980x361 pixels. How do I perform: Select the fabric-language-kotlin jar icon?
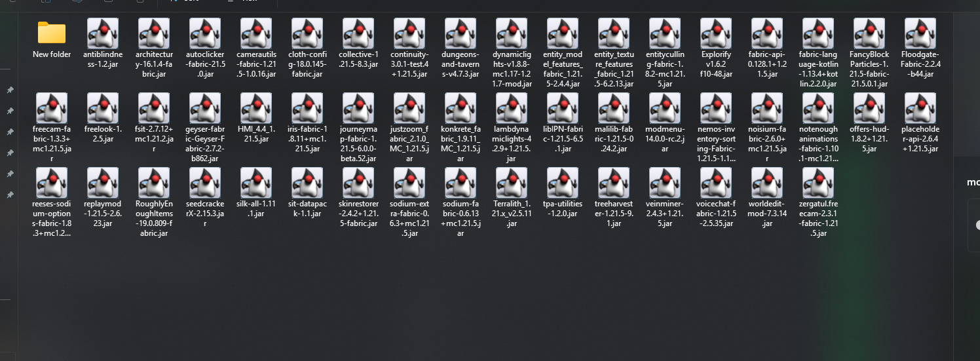coord(818,33)
